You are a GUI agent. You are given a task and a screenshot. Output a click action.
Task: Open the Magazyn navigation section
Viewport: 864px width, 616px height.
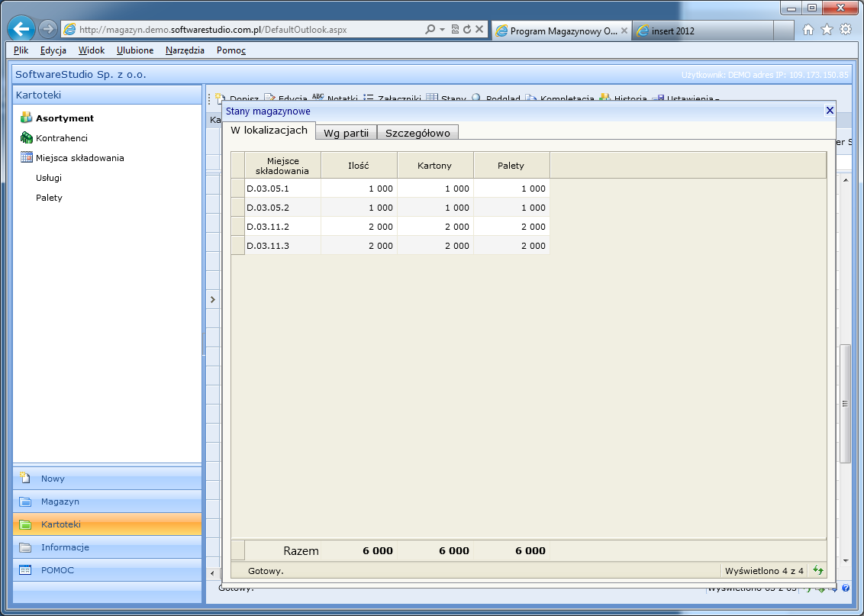[x=60, y=502]
